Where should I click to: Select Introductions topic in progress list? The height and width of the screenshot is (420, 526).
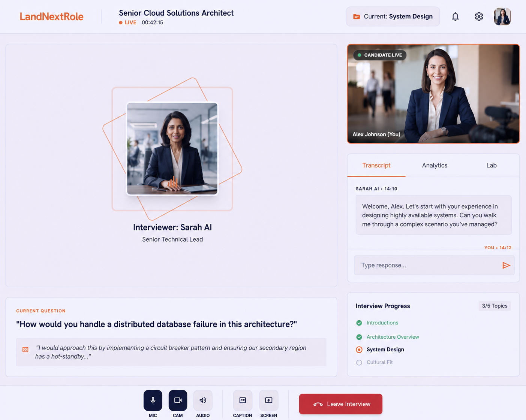click(x=382, y=323)
